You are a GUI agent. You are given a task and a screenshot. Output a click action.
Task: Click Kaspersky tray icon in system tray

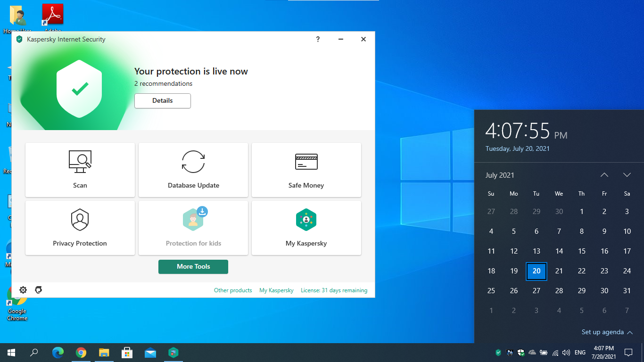(498, 353)
